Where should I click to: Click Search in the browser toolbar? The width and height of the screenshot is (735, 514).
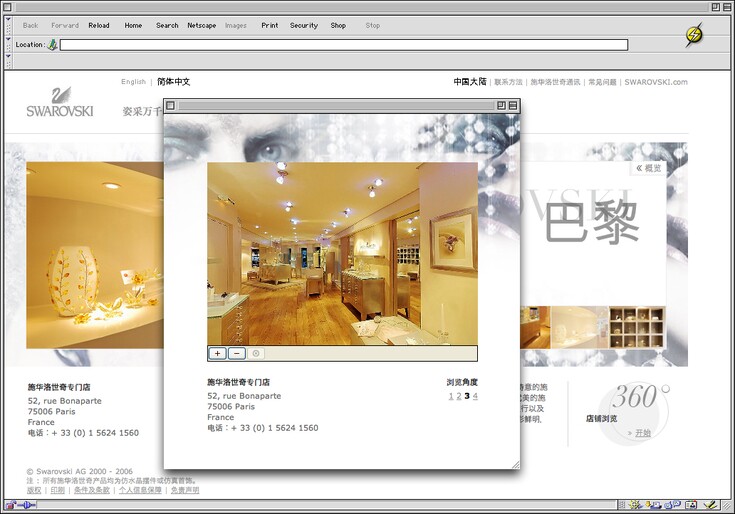[x=167, y=25]
